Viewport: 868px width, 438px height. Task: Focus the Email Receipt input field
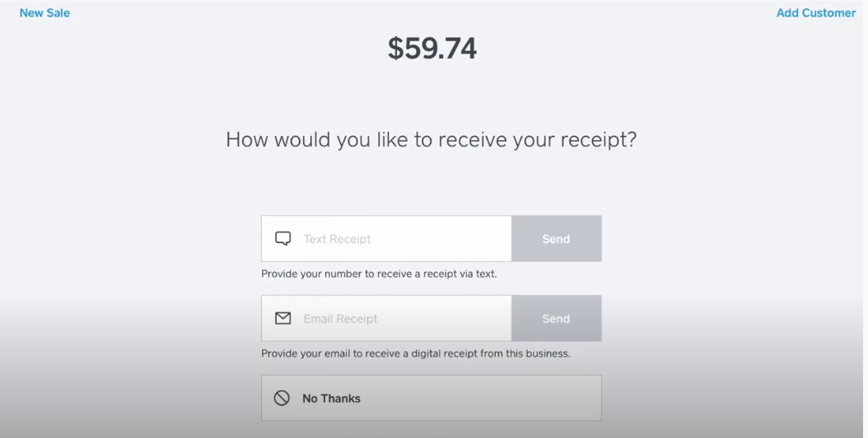404,319
